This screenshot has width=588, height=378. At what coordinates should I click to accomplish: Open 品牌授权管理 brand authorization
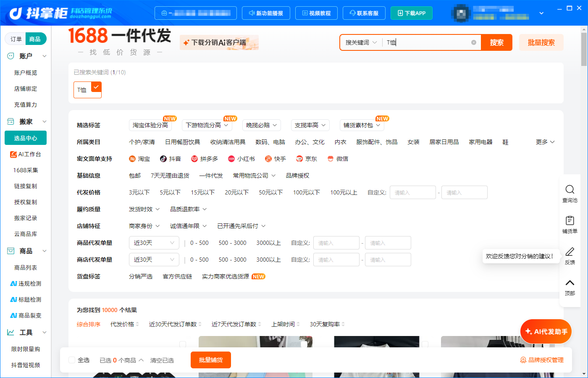pyautogui.click(x=542, y=360)
